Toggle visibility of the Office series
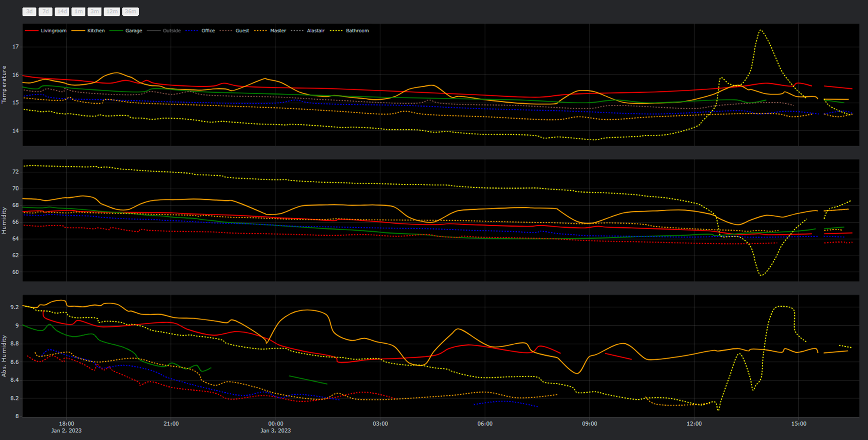The image size is (868, 440). [x=208, y=31]
